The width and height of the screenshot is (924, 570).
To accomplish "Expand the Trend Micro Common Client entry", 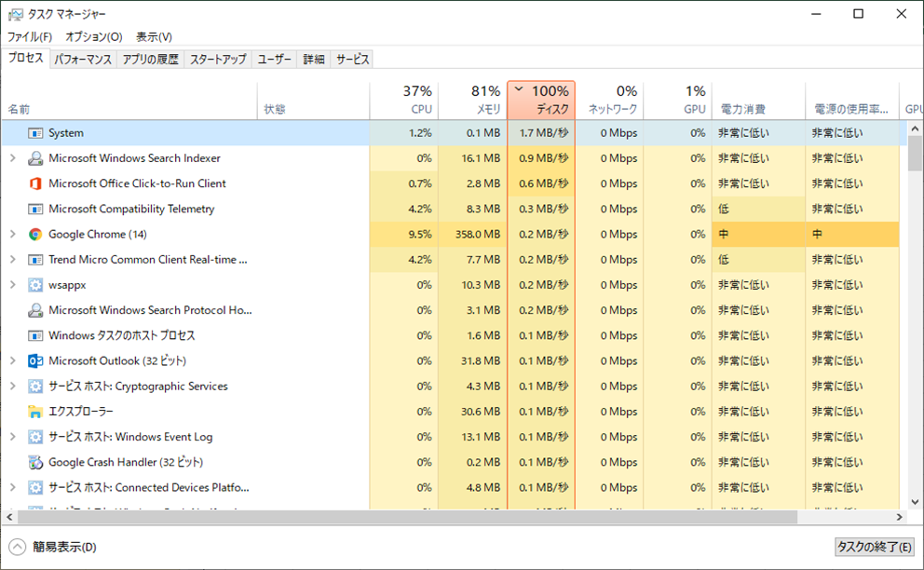I will coord(12,260).
